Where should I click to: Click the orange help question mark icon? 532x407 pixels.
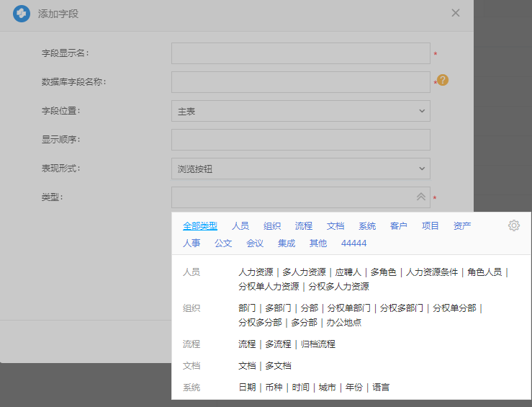click(443, 80)
